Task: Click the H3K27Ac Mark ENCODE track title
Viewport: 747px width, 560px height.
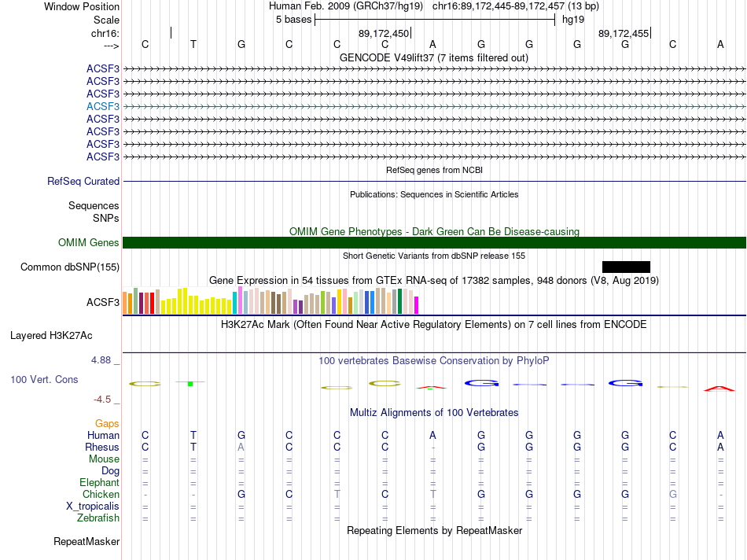Action: pyautogui.click(x=434, y=325)
